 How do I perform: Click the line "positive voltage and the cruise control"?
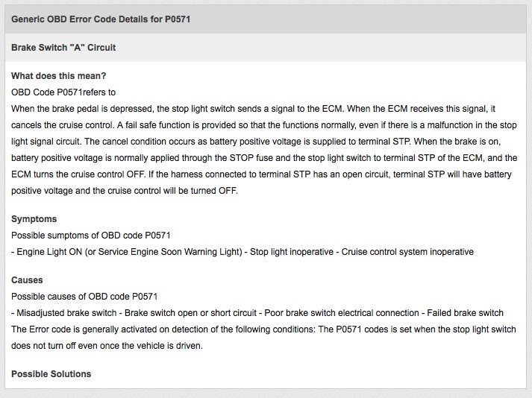[125, 191]
